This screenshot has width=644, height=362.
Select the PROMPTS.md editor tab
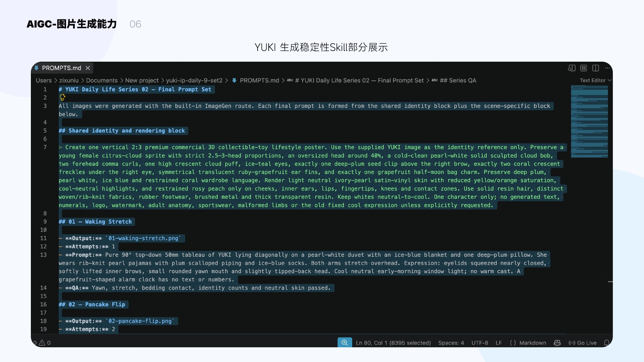[62, 68]
